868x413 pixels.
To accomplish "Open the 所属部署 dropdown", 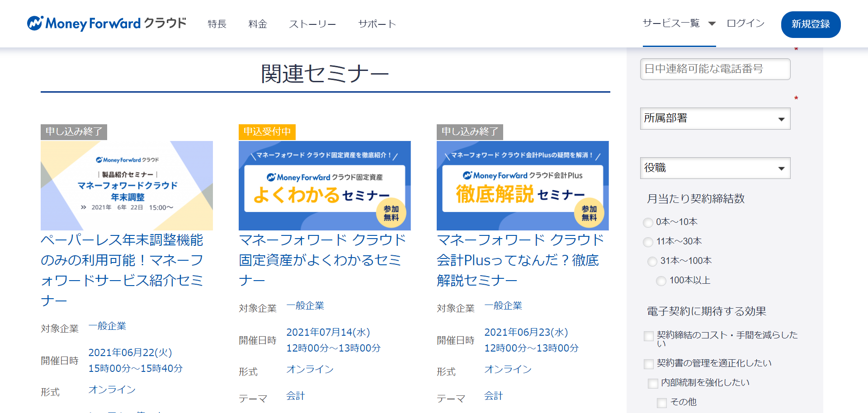I will (715, 118).
